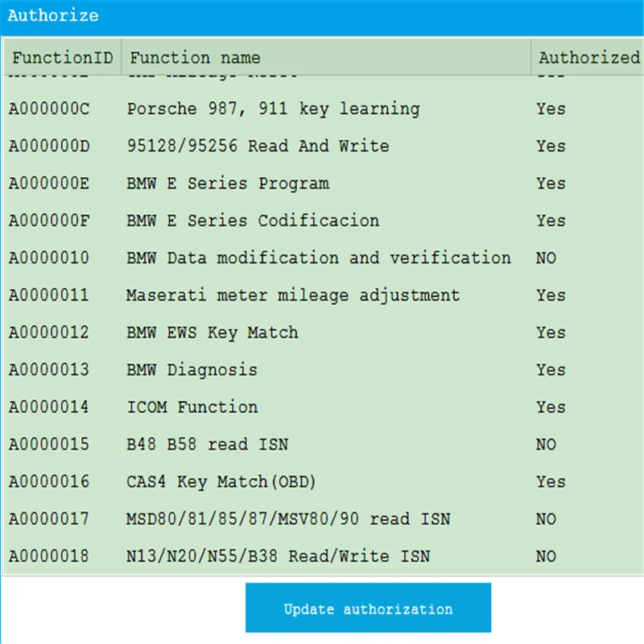Select function ID A000000C
Image resolution: width=644 pixels, height=644 pixels.
click(49, 109)
